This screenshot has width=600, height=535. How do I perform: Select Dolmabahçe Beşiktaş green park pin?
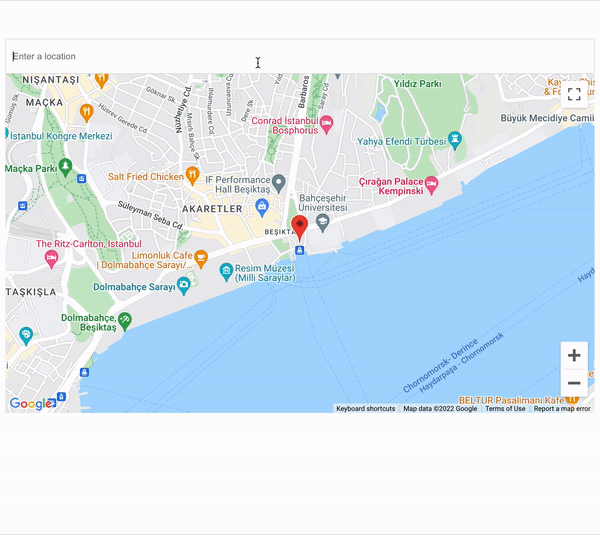(x=125, y=321)
